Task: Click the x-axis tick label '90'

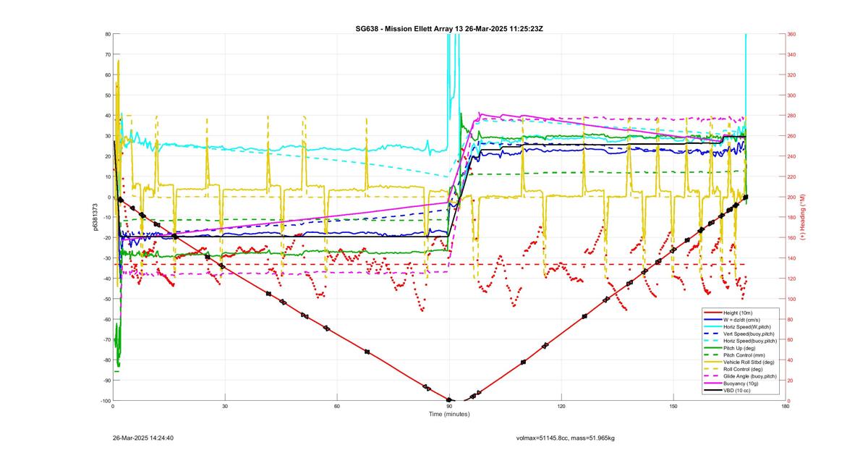Action: click(449, 407)
